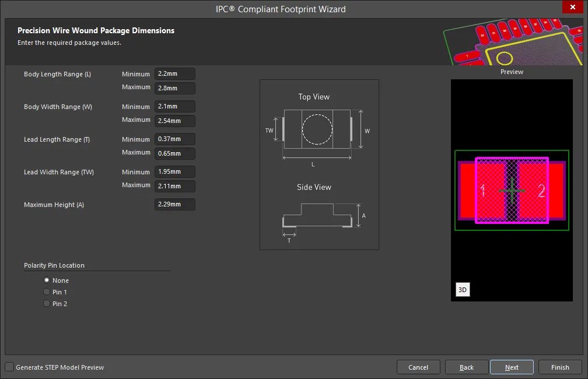The image size is (588, 379).
Task: Choose Pin 2 polarity location
Action: pos(47,303)
